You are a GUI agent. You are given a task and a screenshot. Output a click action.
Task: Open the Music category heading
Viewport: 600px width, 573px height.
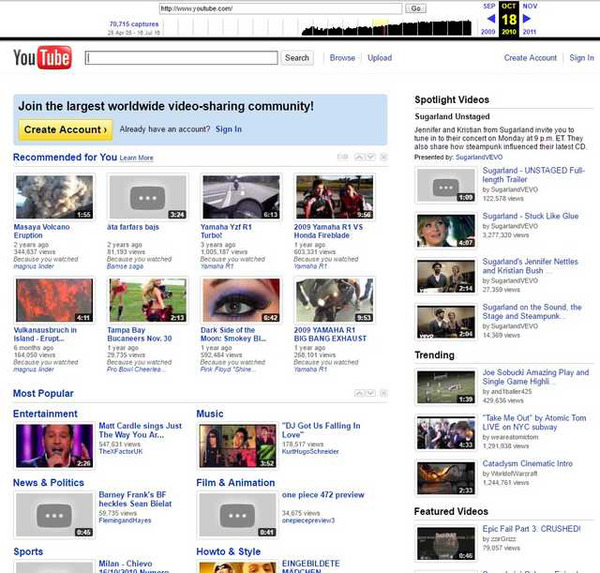click(x=210, y=414)
